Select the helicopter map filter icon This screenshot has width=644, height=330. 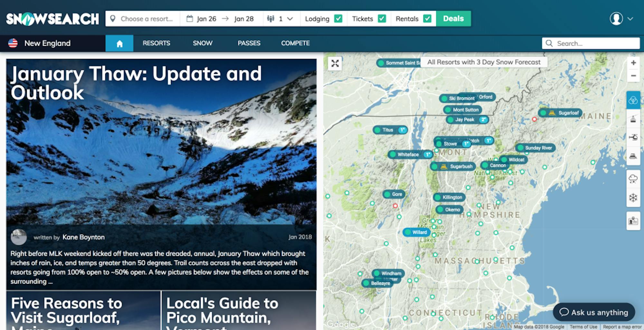[x=633, y=138]
